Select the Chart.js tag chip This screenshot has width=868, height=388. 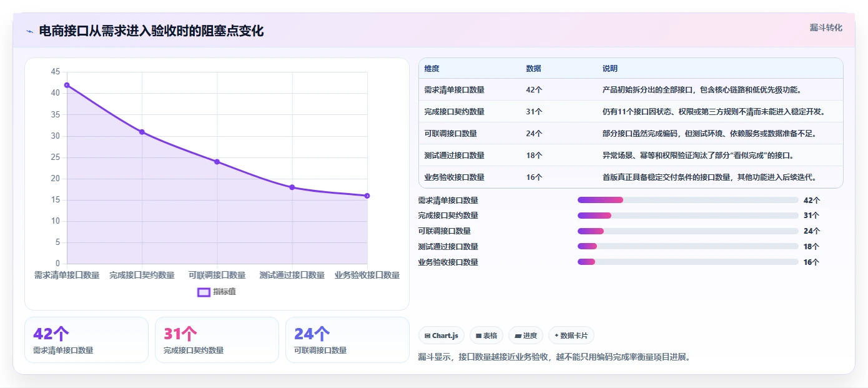pos(441,336)
